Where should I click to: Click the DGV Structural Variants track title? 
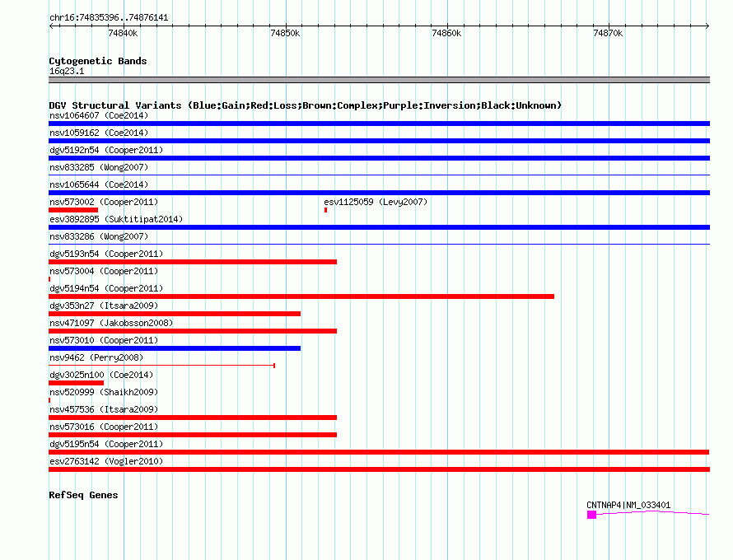[x=306, y=105]
